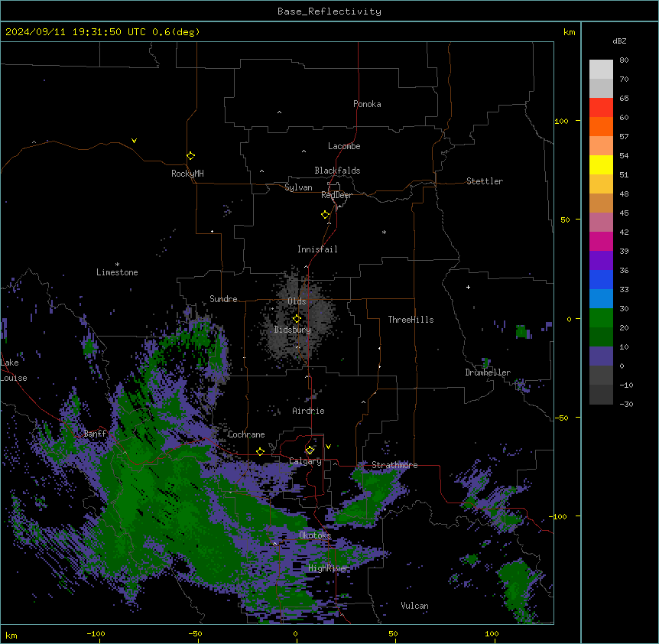This screenshot has width=659, height=644.
Task: Click the Stettler label
Action: coord(485,181)
